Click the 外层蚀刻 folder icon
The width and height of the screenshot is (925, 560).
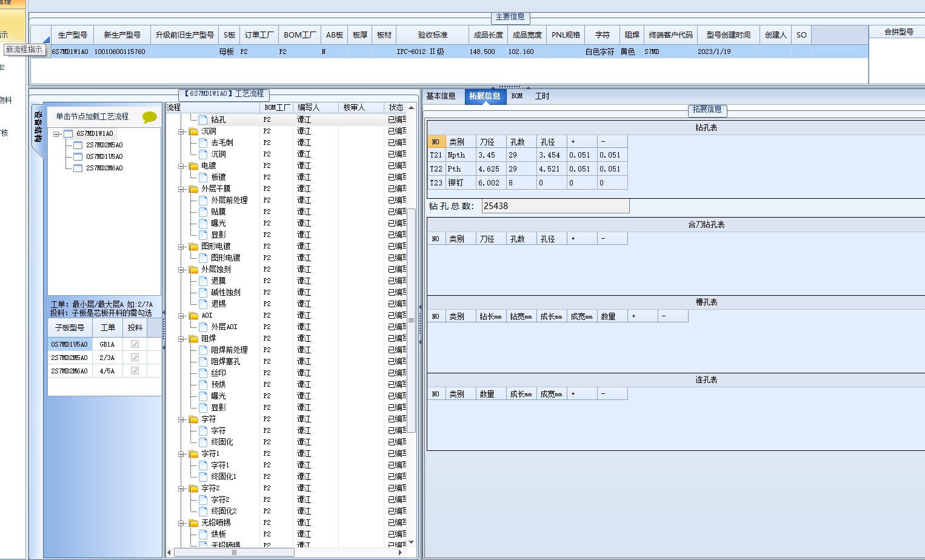tap(193, 270)
